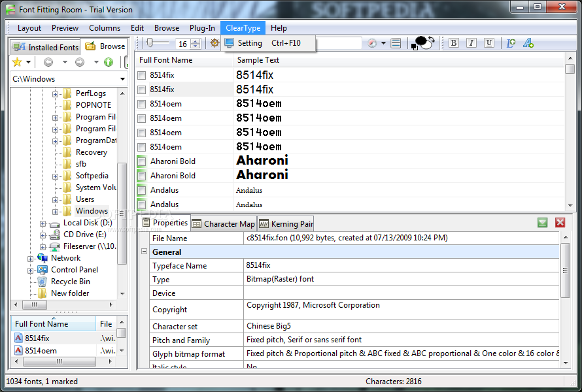Click the File column header in file list

coord(106,324)
